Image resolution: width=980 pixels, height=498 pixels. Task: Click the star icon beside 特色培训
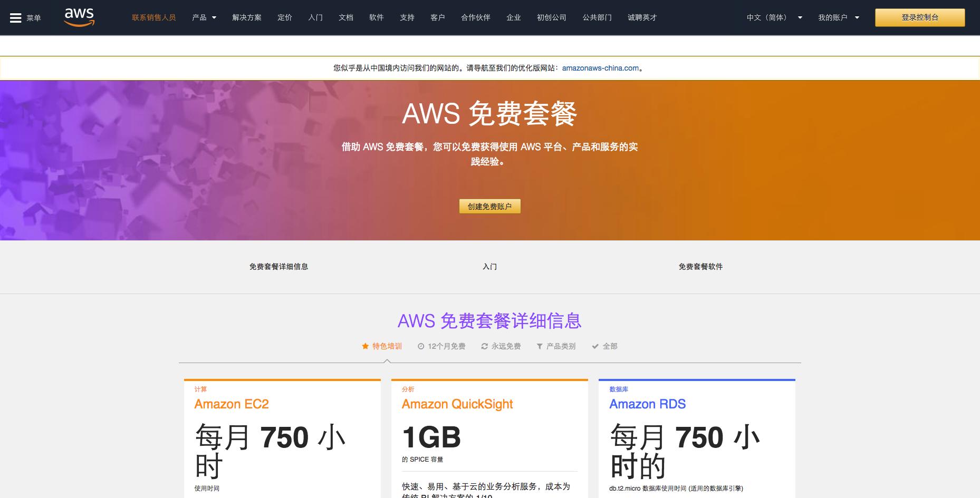tap(365, 346)
